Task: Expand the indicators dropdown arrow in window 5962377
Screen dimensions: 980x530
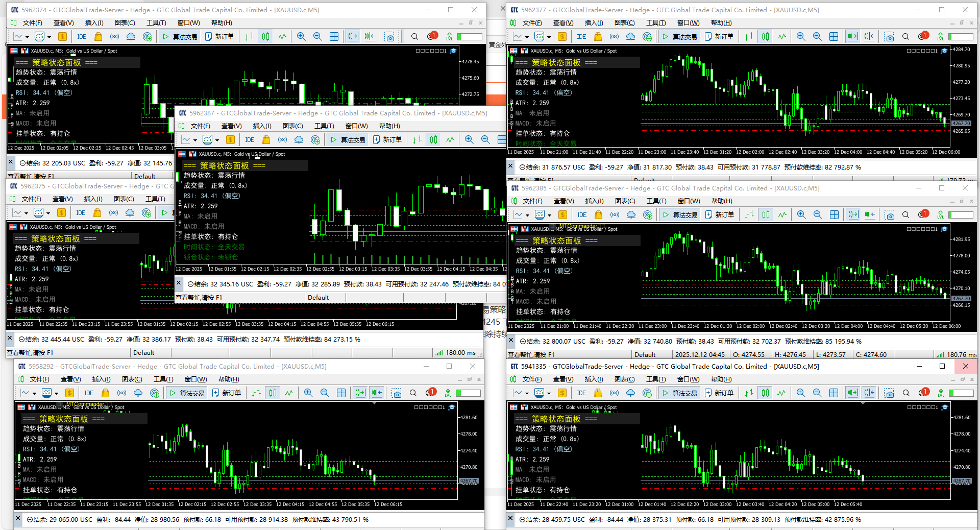Action: click(x=549, y=37)
